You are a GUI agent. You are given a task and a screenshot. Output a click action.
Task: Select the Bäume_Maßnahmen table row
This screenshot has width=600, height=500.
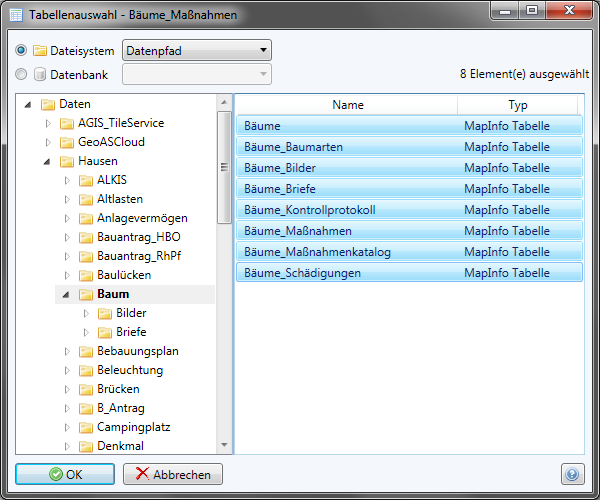[x=409, y=231]
